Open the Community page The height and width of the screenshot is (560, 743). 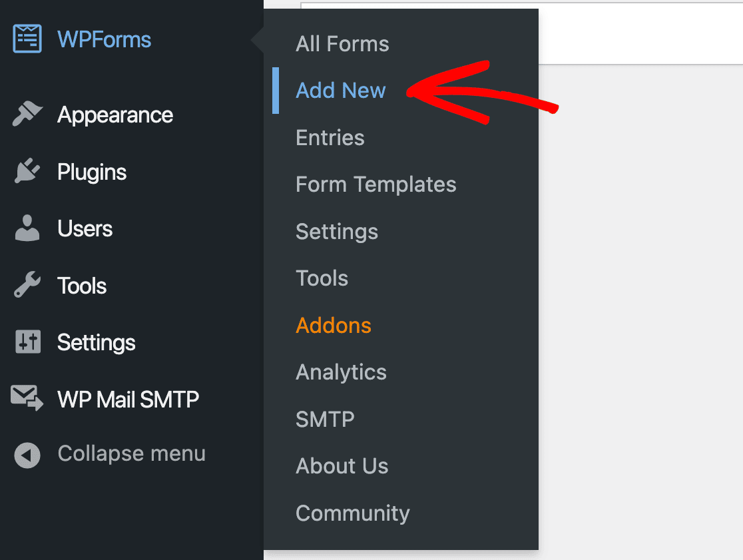point(352,513)
